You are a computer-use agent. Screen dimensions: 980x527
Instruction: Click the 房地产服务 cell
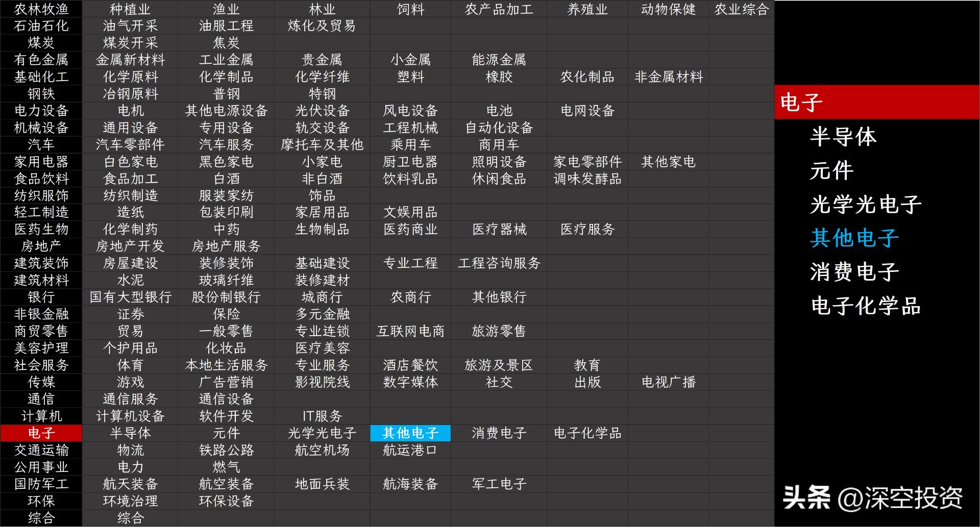click(x=226, y=246)
